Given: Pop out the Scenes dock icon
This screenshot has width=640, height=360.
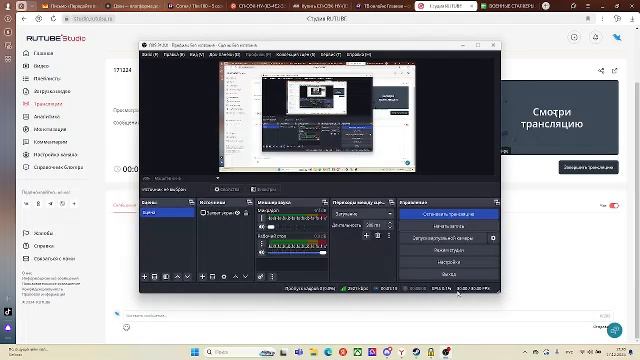Looking at the screenshot, I should click(x=191, y=202).
